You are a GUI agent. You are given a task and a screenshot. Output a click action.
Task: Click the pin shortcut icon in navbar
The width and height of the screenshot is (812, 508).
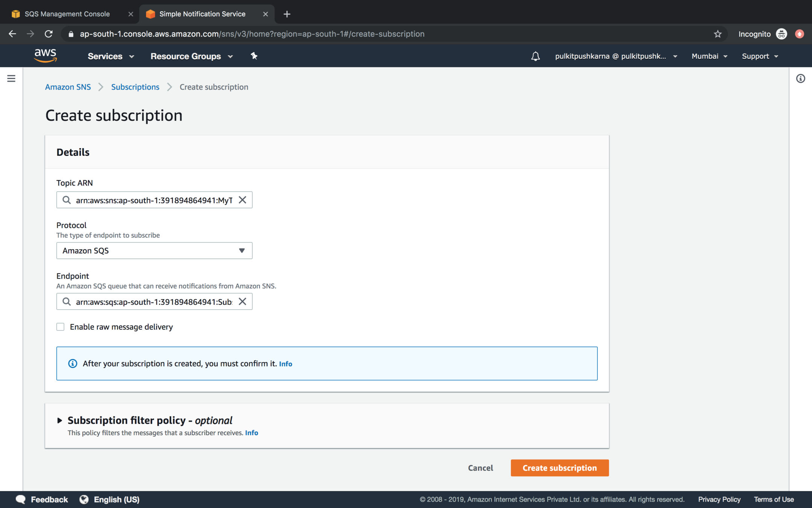pyautogui.click(x=254, y=56)
